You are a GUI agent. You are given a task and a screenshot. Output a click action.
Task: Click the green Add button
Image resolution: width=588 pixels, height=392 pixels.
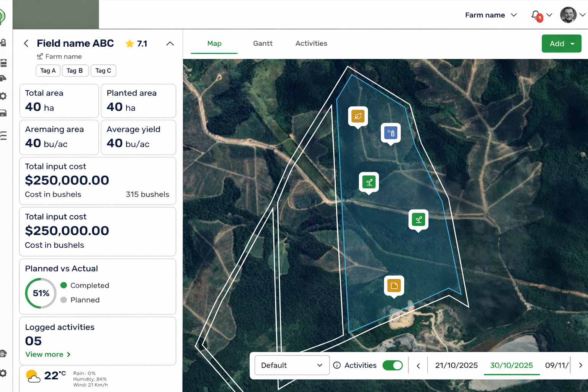tap(561, 44)
